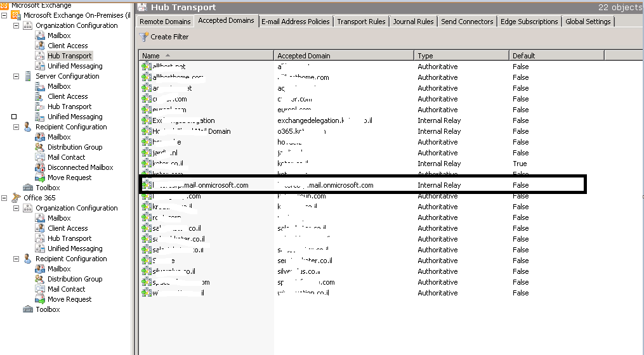Viewport: 644px width, 355px height.
Task: Click the Create Filter button
Action: [x=164, y=37]
